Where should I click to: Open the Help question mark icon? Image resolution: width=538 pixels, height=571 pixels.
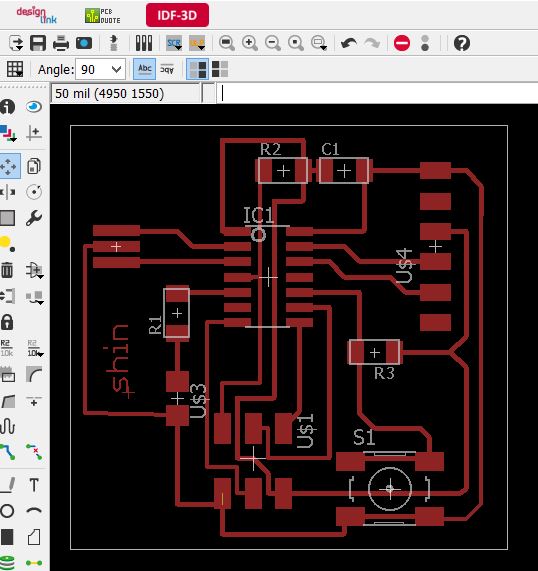point(462,43)
